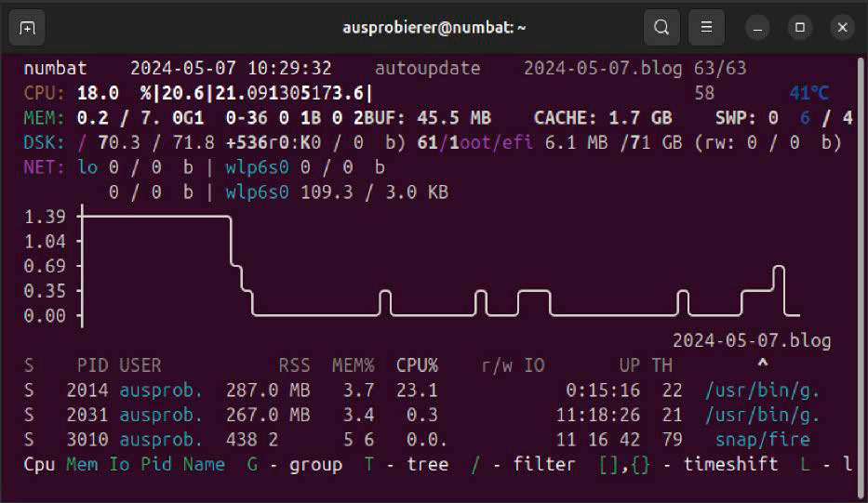Click the CPU: label
868x503 pixels.
(45, 93)
